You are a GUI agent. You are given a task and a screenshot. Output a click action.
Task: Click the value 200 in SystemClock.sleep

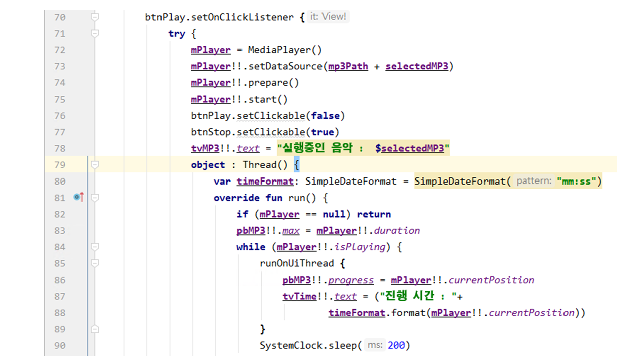tap(396, 346)
